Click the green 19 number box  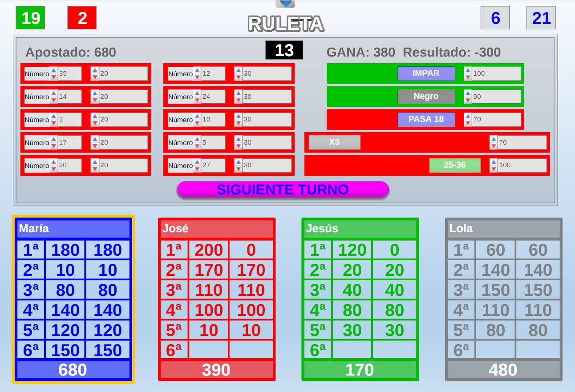[30, 18]
